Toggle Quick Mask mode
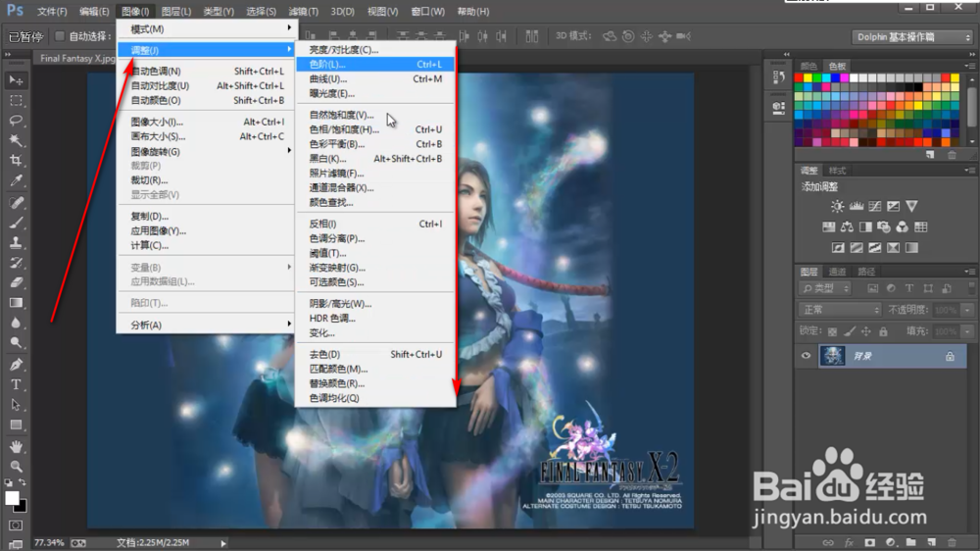Image resolution: width=980 pixels, height=551 pixels. [16, 526]
